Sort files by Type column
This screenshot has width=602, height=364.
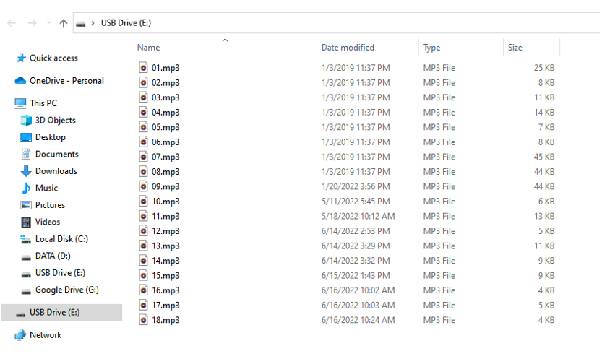(432, 48)
